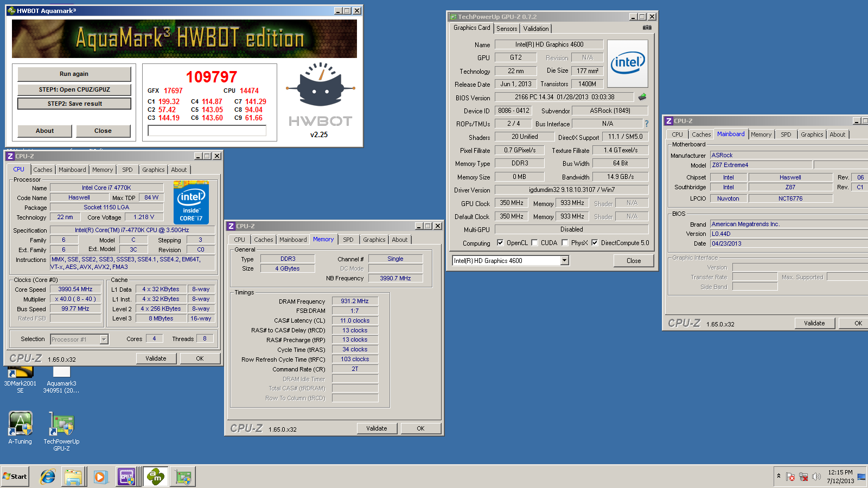Click the volume speaker tray icon
868x488 pixels.
[816, 477]
